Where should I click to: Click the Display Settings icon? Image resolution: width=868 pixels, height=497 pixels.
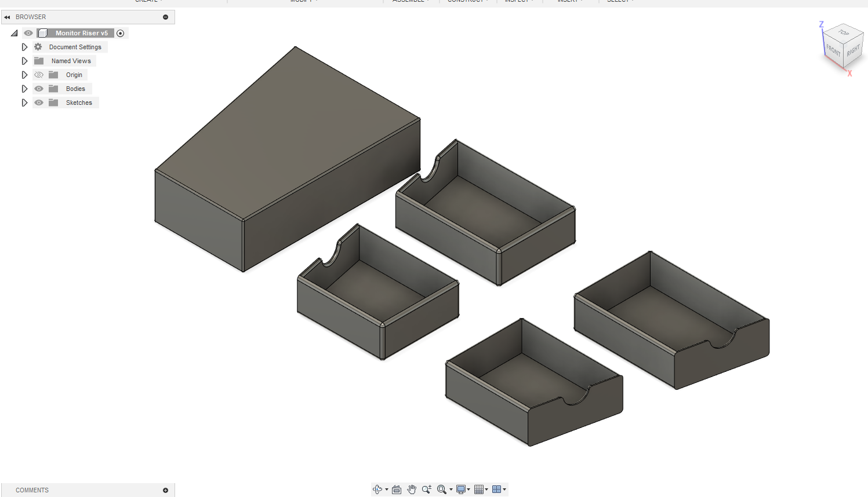[x=460, y=489]
